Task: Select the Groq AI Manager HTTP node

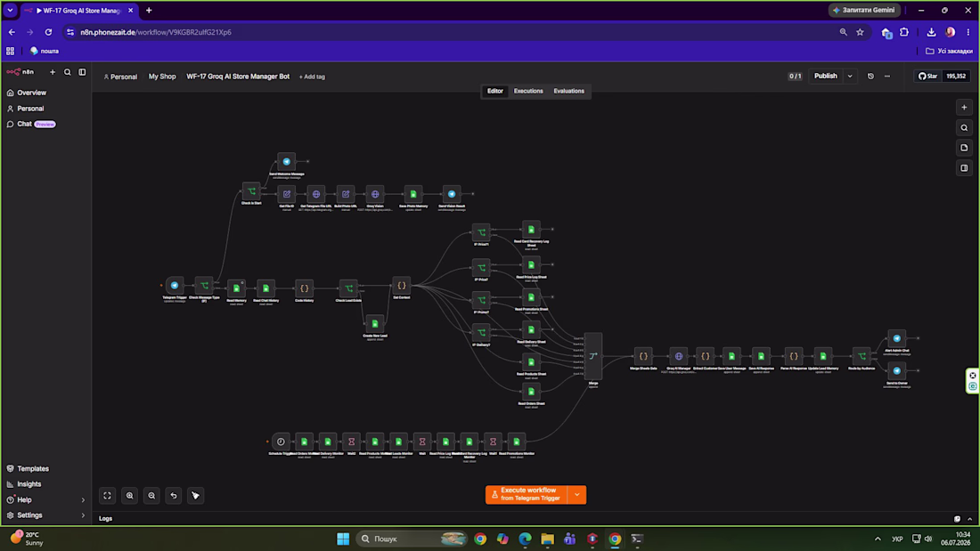Action: [x=679, y=356]
